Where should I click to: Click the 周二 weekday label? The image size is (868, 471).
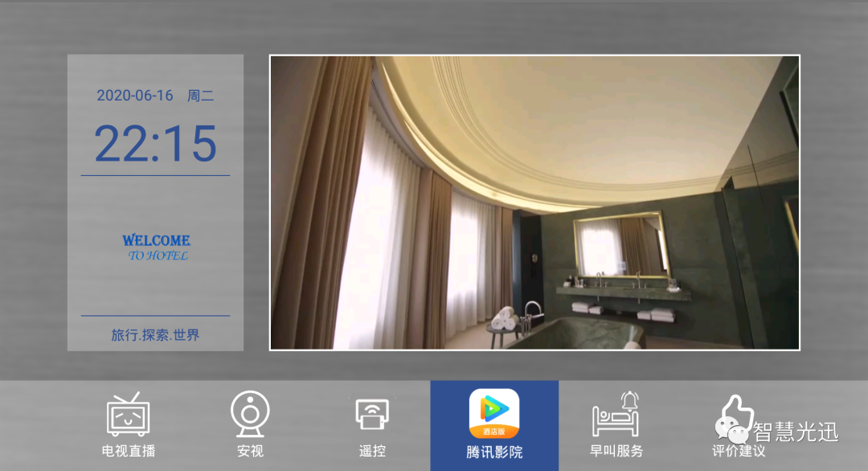pos(200,96)
